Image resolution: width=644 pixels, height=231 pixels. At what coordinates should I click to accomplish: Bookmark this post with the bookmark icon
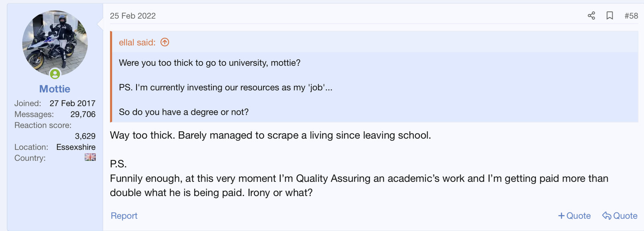pyautogui.click(x=610, y=16)
